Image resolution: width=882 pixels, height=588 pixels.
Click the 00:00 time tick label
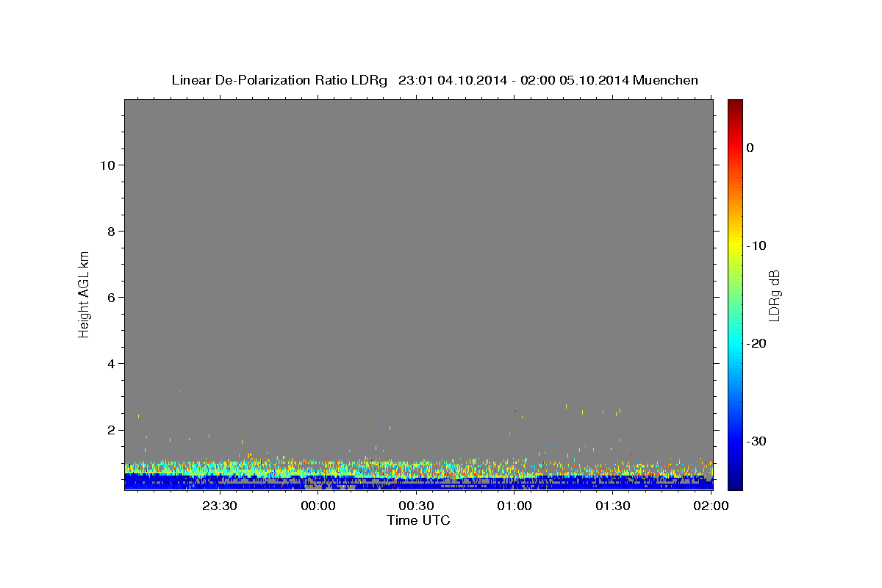pyautogui.click(x=318, y=506)
